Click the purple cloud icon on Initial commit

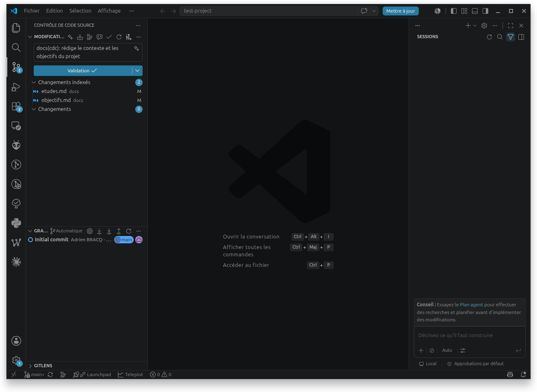coord(139,240)
